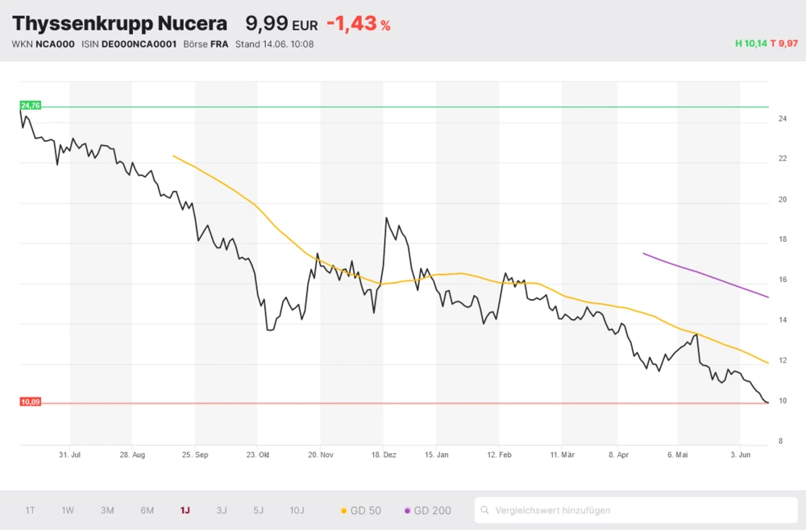Switch to the 1W view
This screenshot has height=532, width=806.
coord(68,509)
